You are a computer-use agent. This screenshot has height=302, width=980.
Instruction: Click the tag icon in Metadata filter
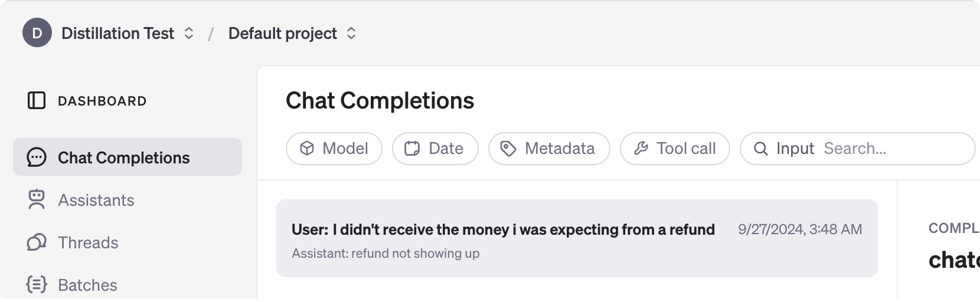click(x=508, y=149)
